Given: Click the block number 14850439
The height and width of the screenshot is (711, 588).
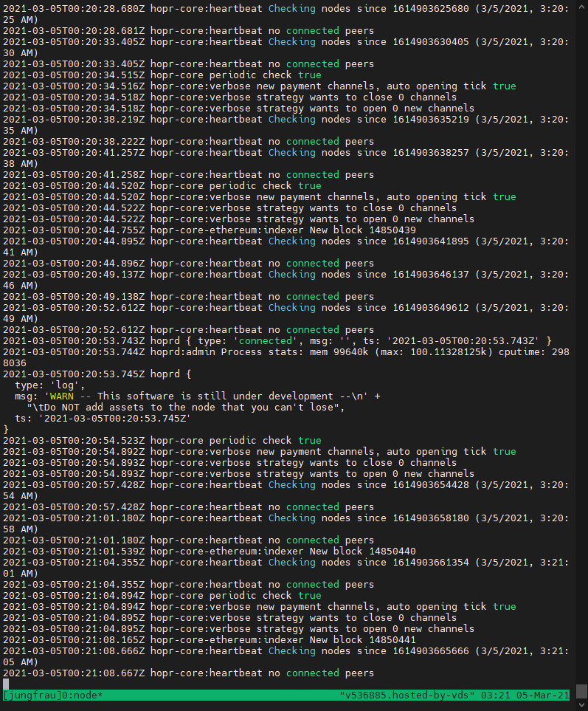Looking at the screenshot, I should (392, 230).
